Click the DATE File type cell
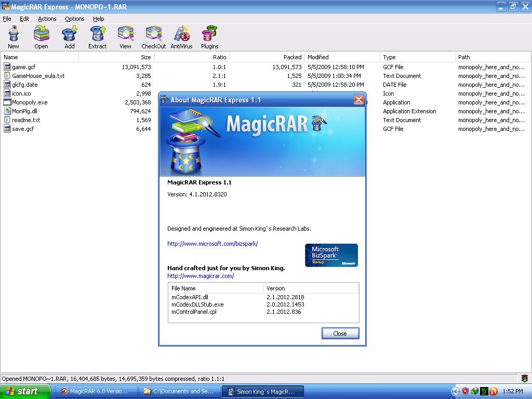 point(395,85)
